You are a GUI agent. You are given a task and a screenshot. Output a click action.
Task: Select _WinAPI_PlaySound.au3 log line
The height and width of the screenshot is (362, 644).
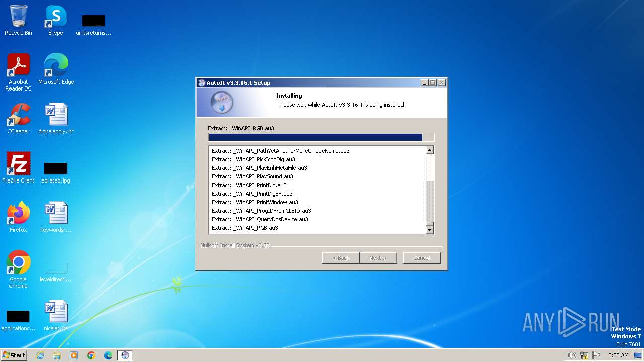[x=252, y=176]
